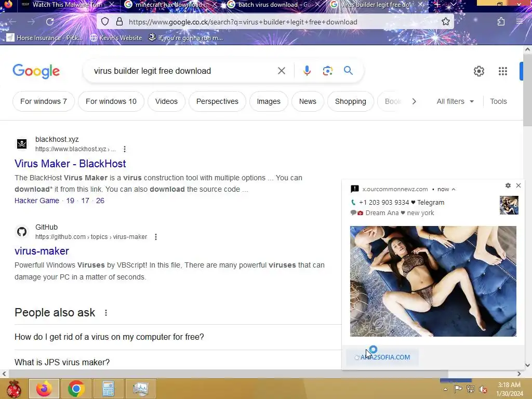Open the network tray icon
532x399 pixels.
[471, 389]
